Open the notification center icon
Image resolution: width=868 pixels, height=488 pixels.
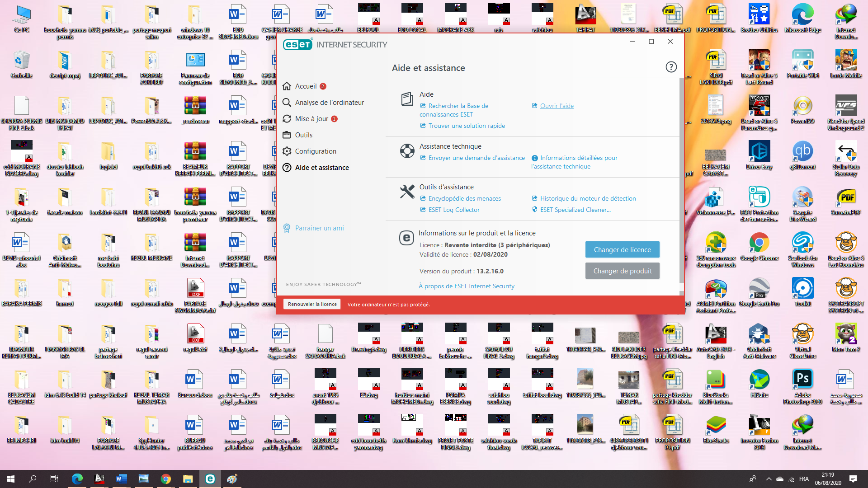853,479
